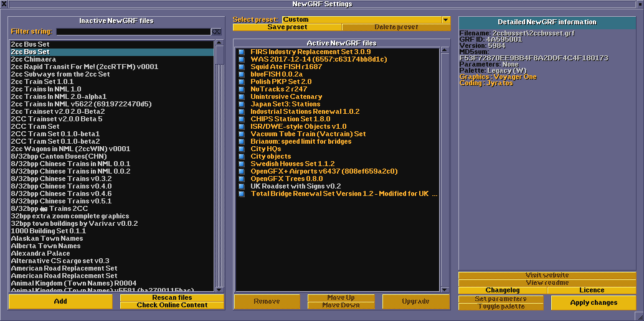Click the blue status square beside Total Bridge Renewal Set

(242, 193)
